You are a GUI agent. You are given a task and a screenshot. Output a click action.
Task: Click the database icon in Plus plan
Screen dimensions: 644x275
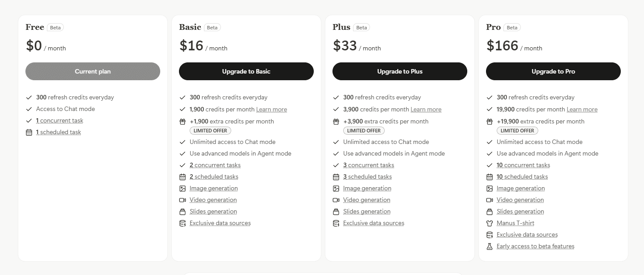pos(336,223)
